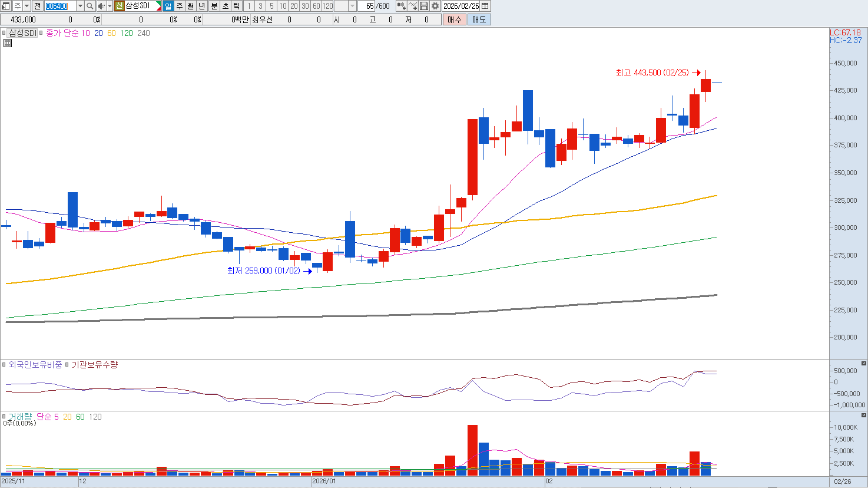Open the chart settings gear icon

point(435,6)
